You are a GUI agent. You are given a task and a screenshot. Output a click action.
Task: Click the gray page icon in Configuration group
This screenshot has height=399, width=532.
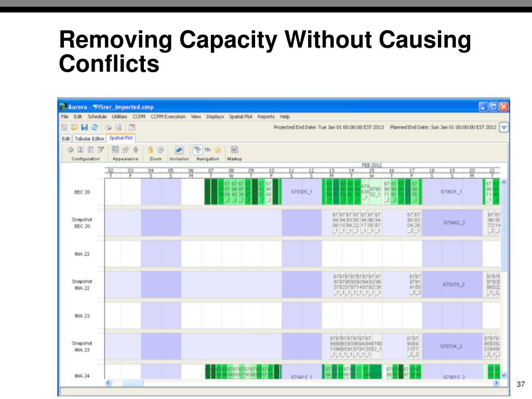90,150
